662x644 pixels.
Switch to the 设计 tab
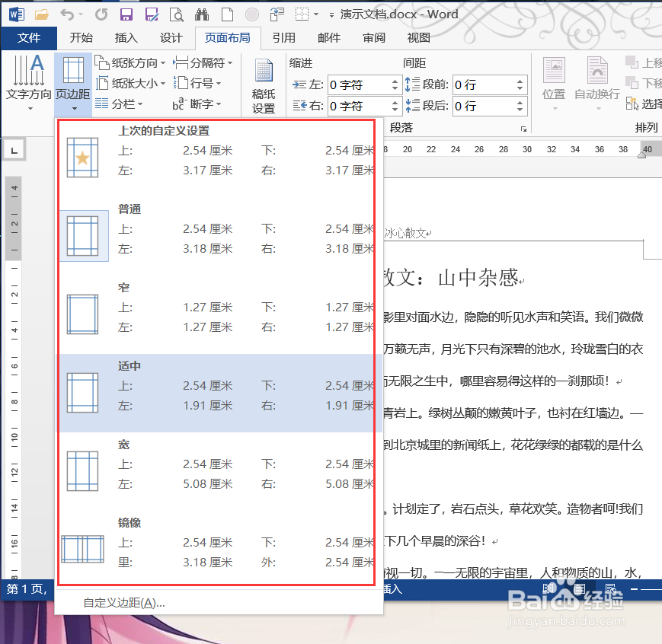tap(171, 38)
